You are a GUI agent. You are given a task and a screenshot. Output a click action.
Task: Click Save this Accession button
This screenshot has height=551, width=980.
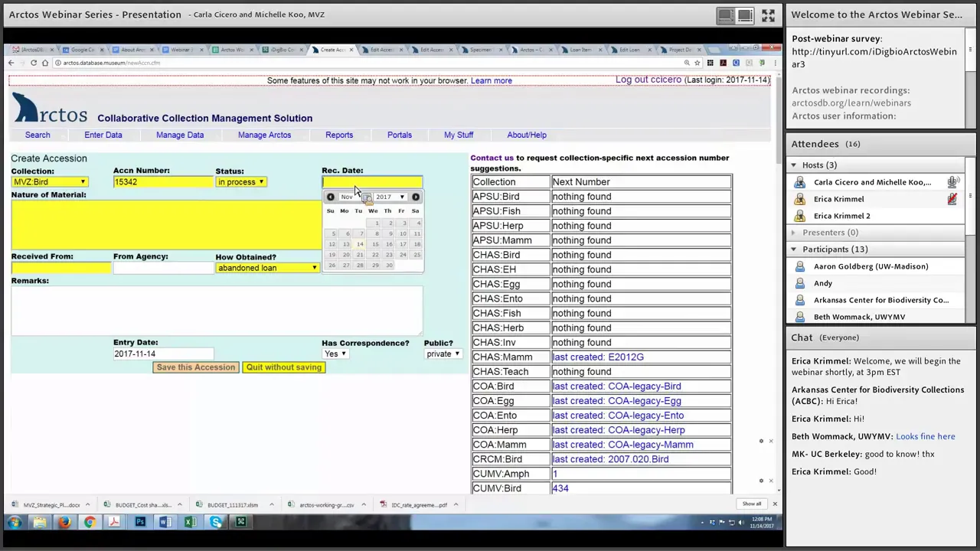195,367
